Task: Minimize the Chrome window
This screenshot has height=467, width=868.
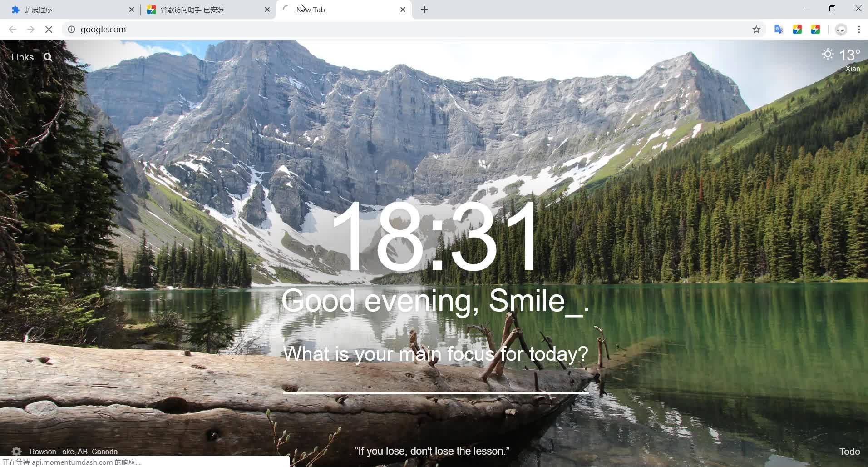Action: tap(807, 9)
